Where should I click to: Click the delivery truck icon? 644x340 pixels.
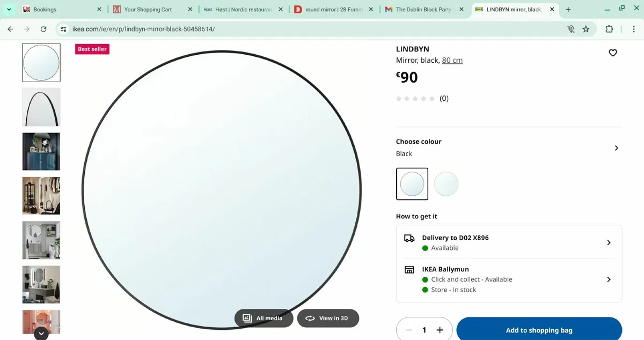coord(409,238)
